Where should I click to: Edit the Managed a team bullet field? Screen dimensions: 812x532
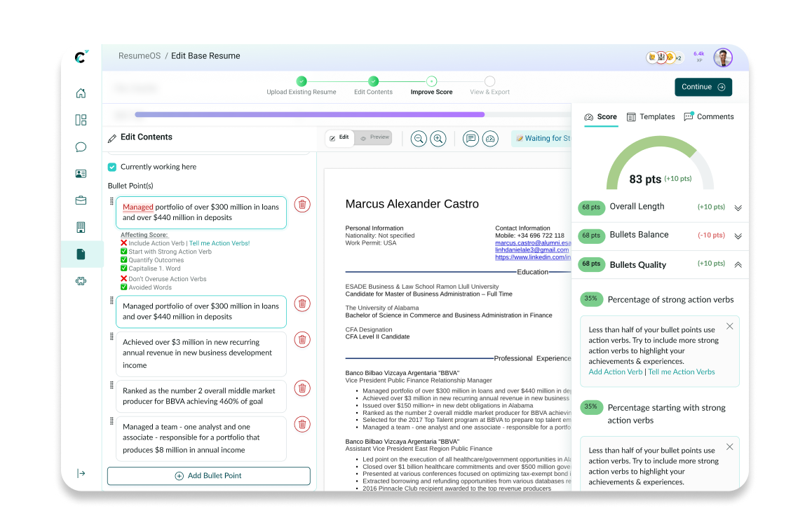click(x=201, y=439)
